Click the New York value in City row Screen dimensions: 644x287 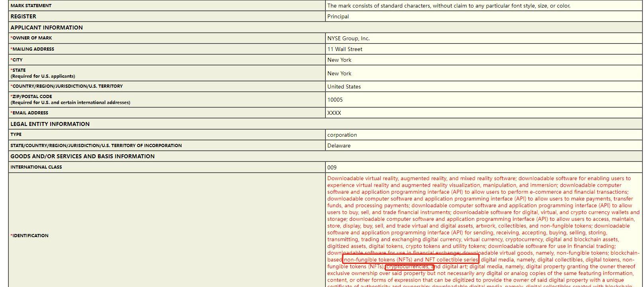[x=339, y=60]
